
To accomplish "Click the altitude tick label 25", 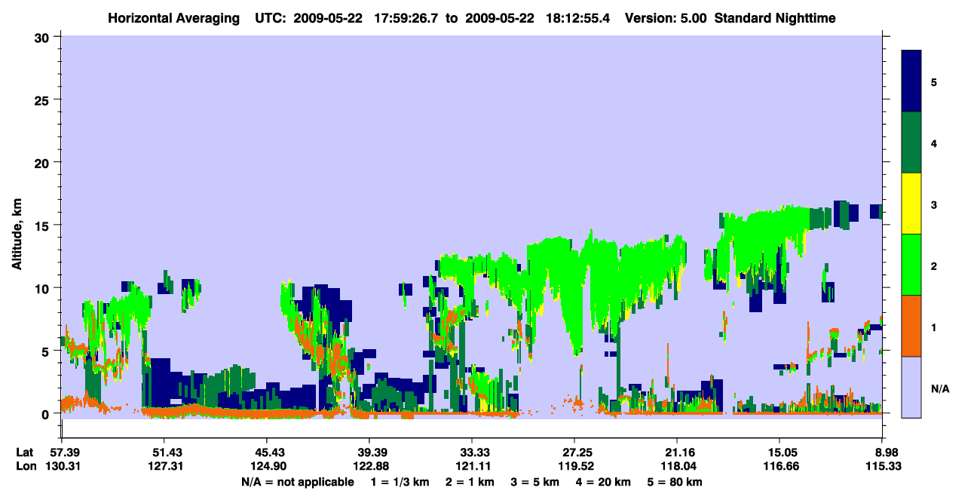I will (43, 100).
